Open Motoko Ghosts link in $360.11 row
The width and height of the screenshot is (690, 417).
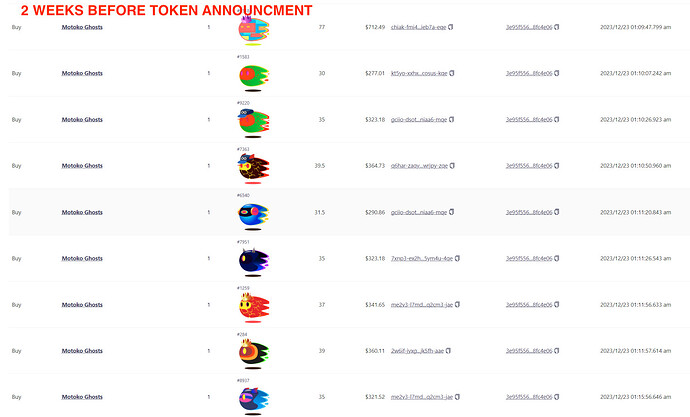pos(82,351)
